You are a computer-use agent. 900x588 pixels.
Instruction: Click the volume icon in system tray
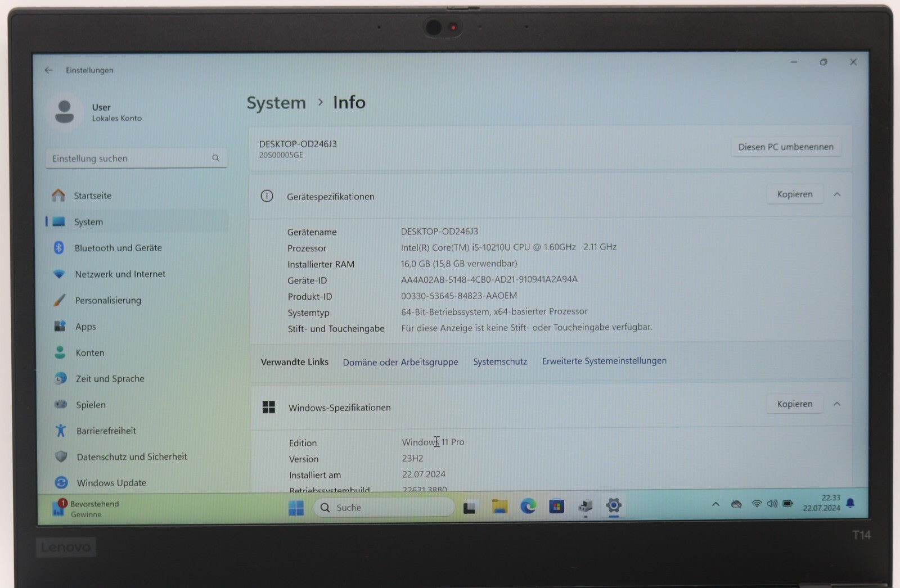click(x=771, y=504)
